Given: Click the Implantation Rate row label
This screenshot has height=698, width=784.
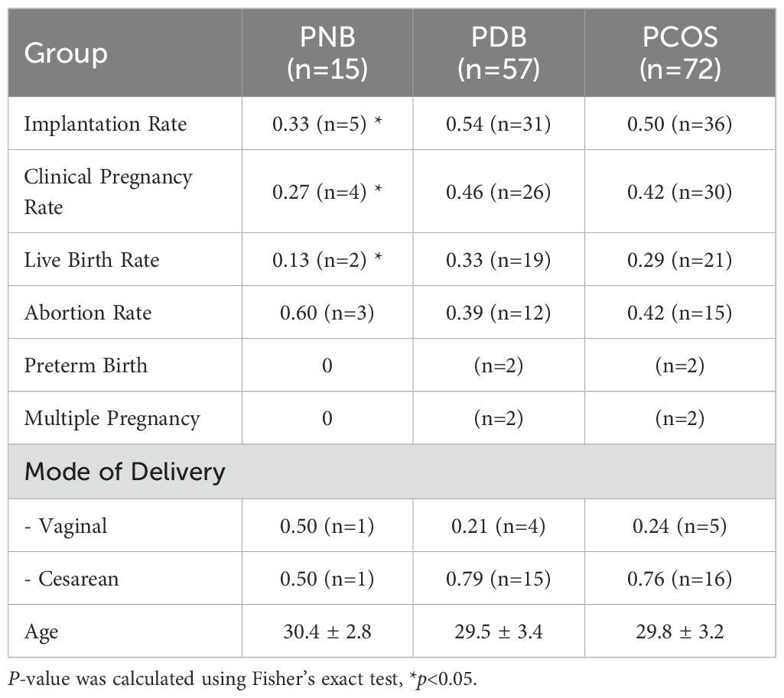Looking at the screenshot, I should click(106, 123).
